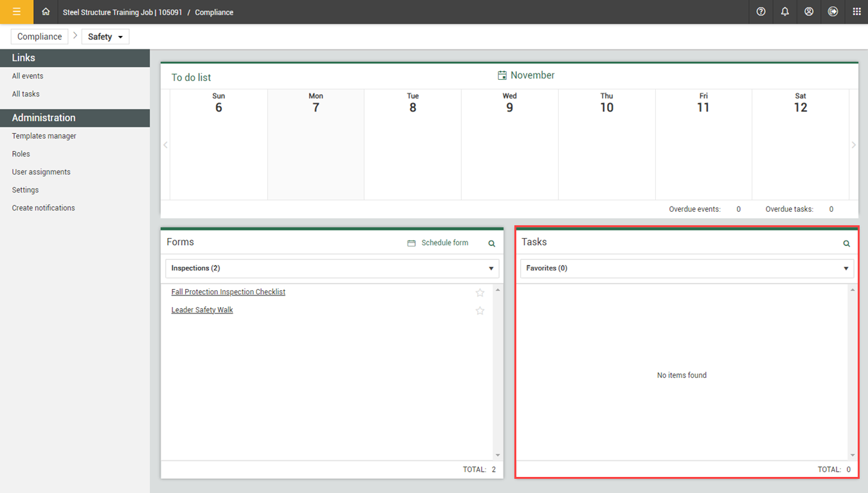Click the Tasks panel heading
Screen dimensions: 868x493
(534, 242)
